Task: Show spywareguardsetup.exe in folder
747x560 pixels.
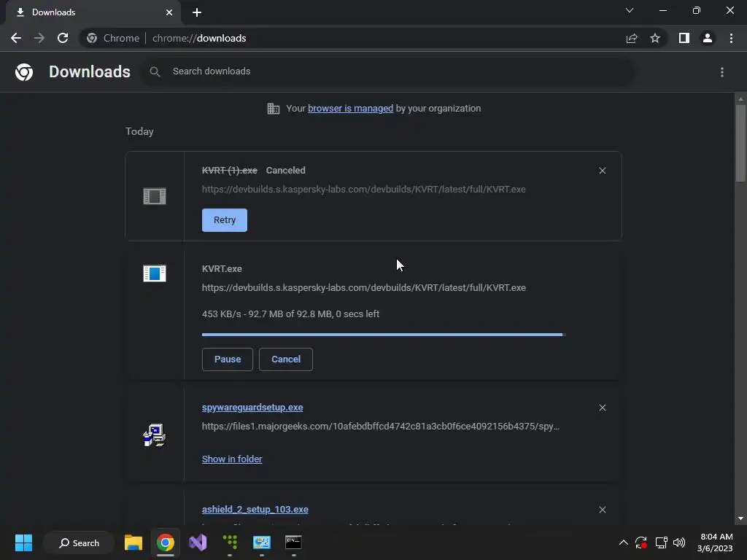Action: coord(232,459)
